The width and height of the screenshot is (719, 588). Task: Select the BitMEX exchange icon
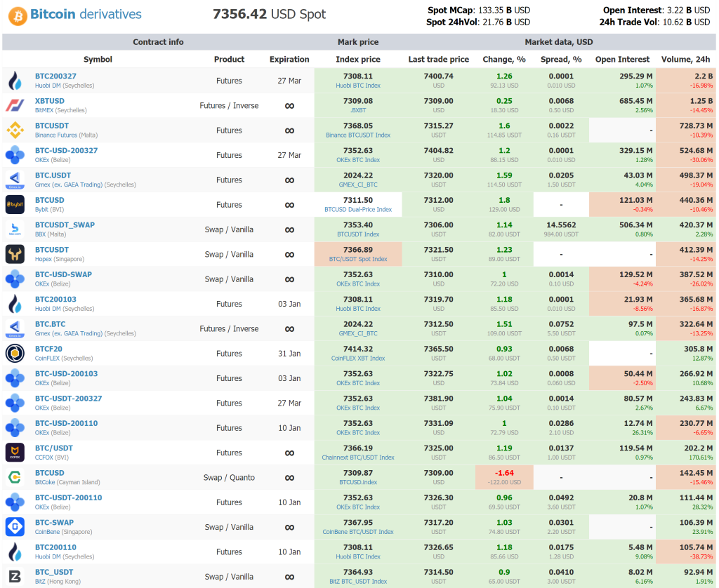pyautogui.click(x=14, y=105)
